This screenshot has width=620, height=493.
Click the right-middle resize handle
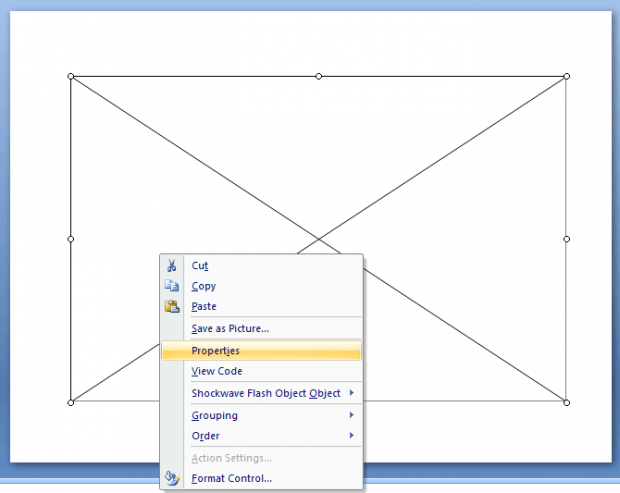coord(567,239)
